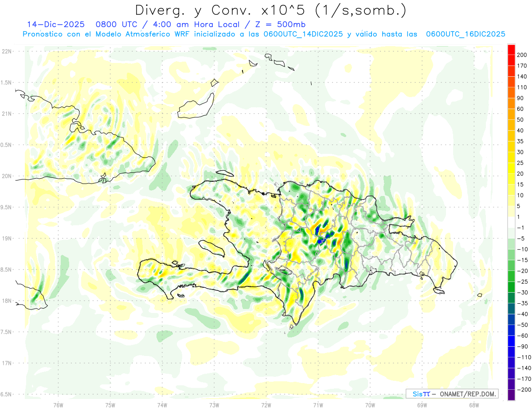The image size is (532, 411).
Task: Click the "-20" color bar label
Action: point(524,271)
